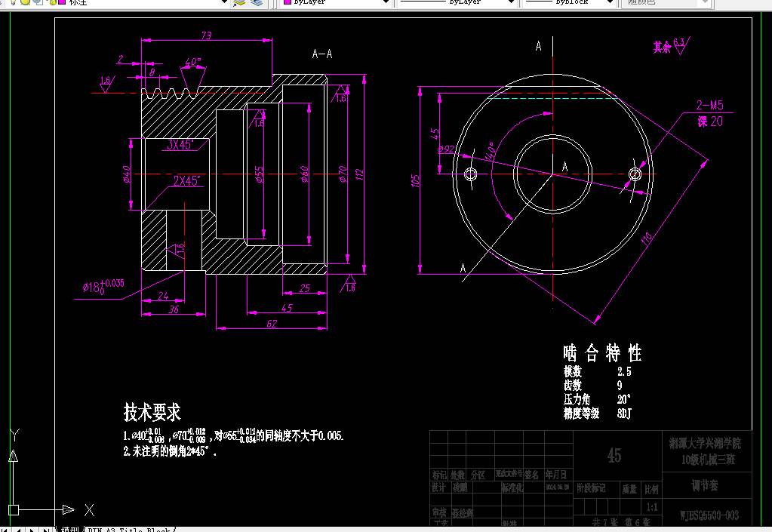Viewport: 772px width, 532px height.
Task: Select the 阶段标记 cell in title block
Action: (x=592, y=488)
